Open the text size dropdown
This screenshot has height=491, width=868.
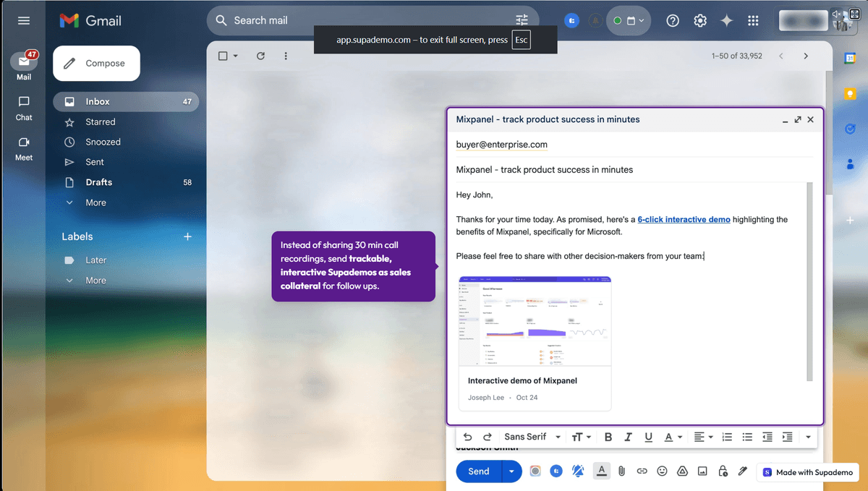581,437
